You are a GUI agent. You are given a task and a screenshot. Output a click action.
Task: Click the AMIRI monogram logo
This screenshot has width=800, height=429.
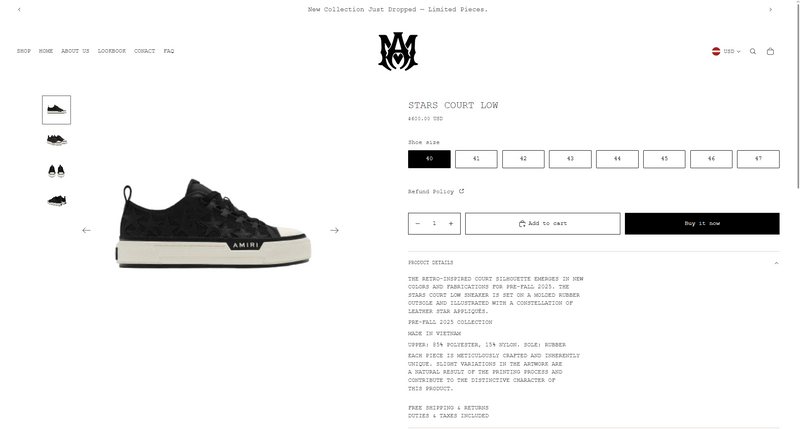click(x=398, y=51)
